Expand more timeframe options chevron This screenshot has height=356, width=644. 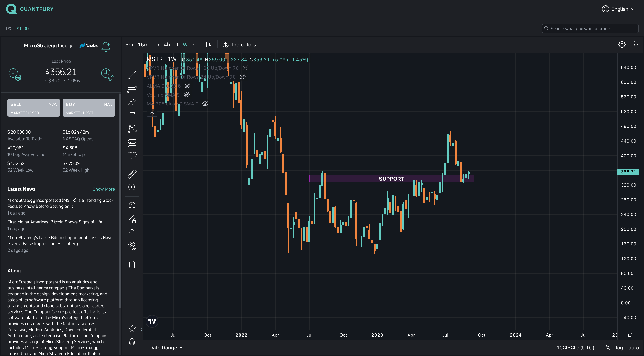[194, 45]
